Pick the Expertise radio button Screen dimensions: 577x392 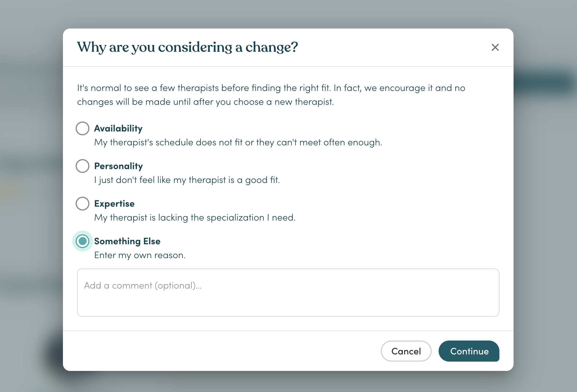[82, 204]
